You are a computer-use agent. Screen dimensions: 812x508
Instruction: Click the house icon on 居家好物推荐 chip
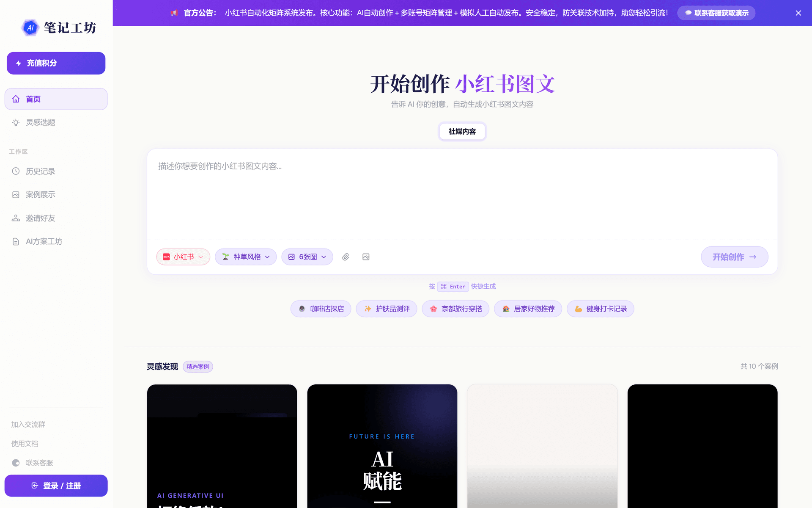506,309
